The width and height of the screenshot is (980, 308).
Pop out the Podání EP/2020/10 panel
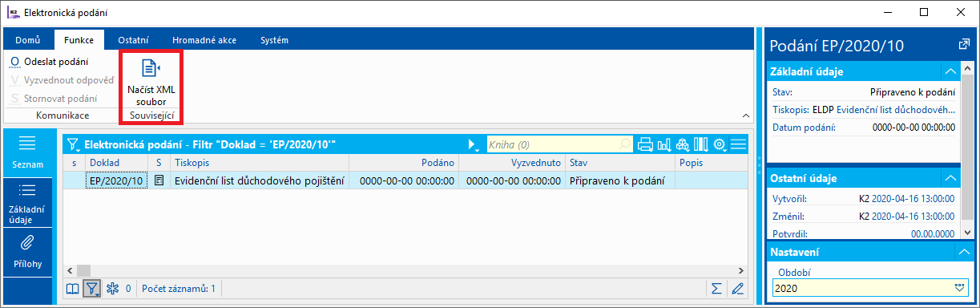963,44
